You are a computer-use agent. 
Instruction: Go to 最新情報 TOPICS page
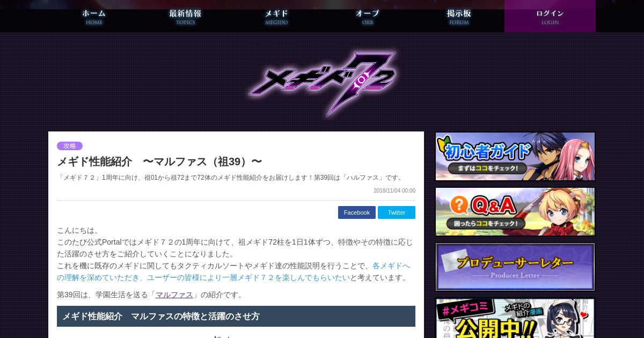point(185,16)
